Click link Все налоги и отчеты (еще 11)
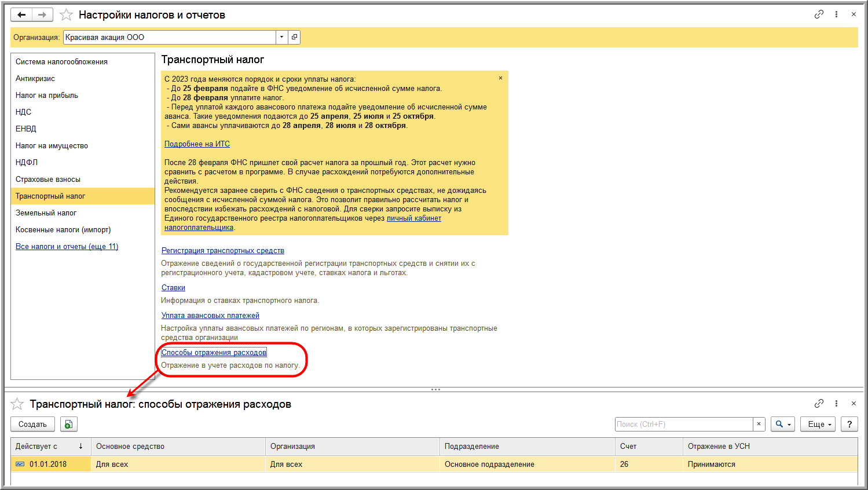The image size is (868, 490). pyautogui.click(x=67, y=246)
